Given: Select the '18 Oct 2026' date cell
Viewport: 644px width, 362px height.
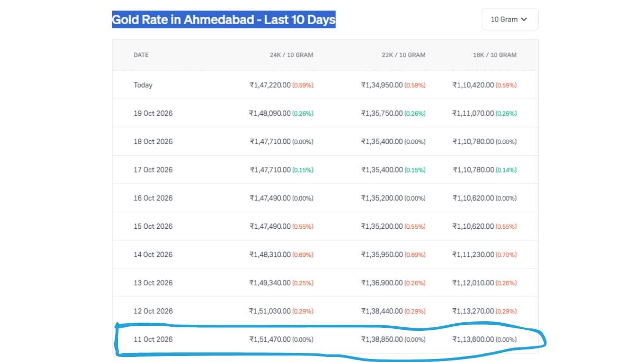Looking at the screenshot, I should tap(153, 141).
